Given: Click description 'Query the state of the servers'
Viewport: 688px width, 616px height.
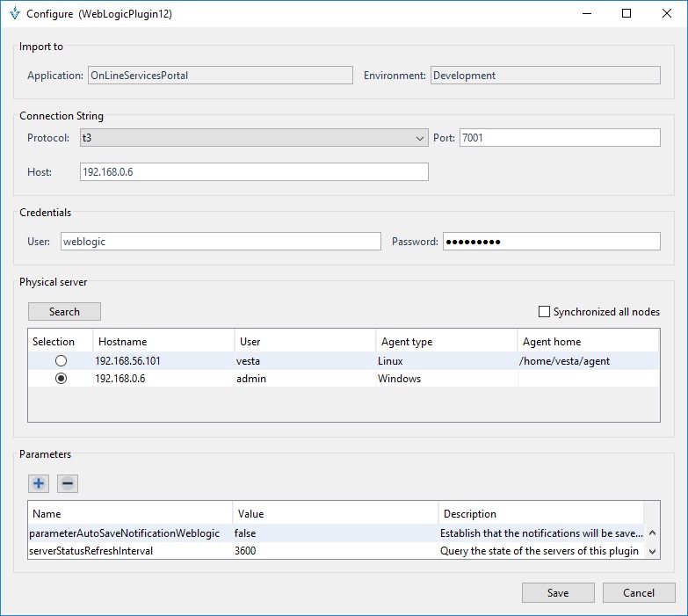Looking at the screenshot, I should coord(541,551).
